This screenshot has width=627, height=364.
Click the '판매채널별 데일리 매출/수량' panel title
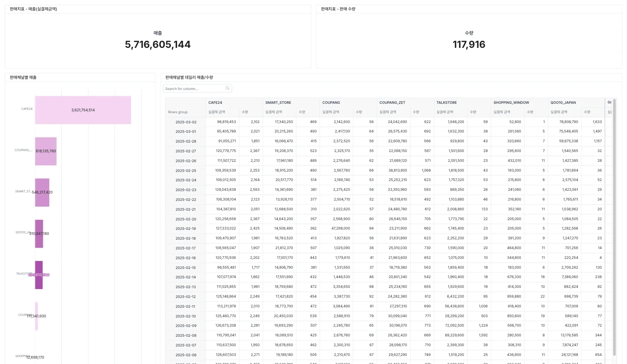pyautogui.click(x=189, y=78)
